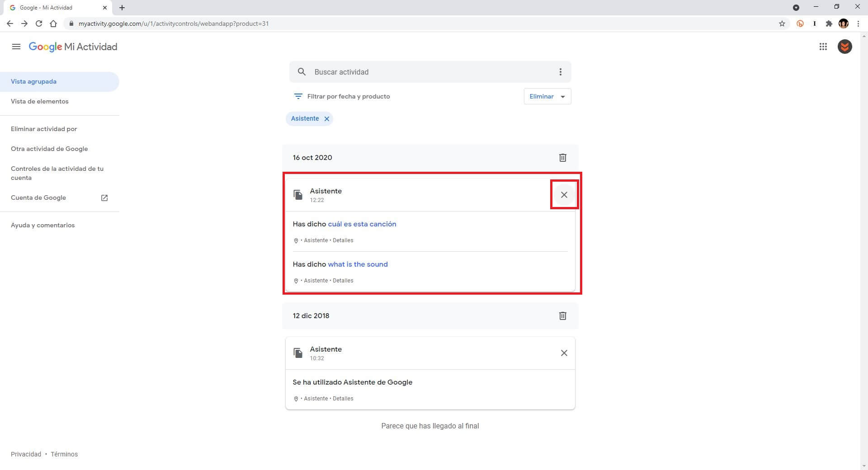Go back in browser history
Image resolution: width=868 pixels, height=470 pixels.
coord(10,23)
